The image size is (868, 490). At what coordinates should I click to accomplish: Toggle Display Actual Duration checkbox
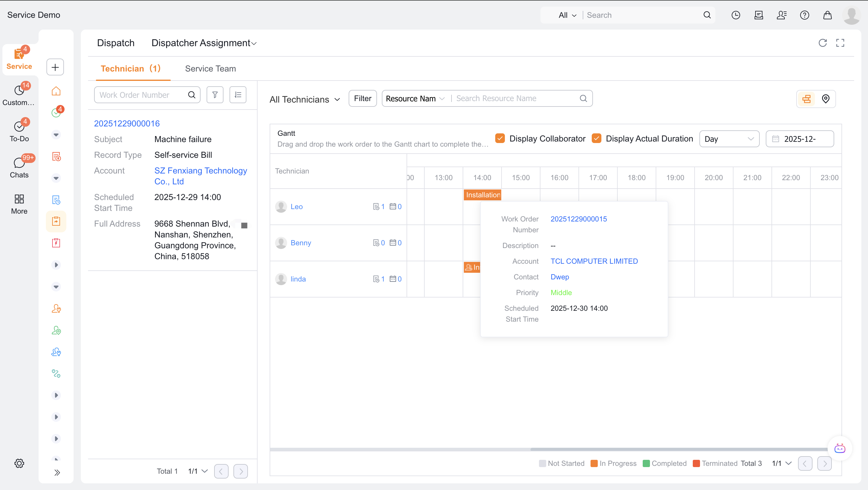pos(597,138)
